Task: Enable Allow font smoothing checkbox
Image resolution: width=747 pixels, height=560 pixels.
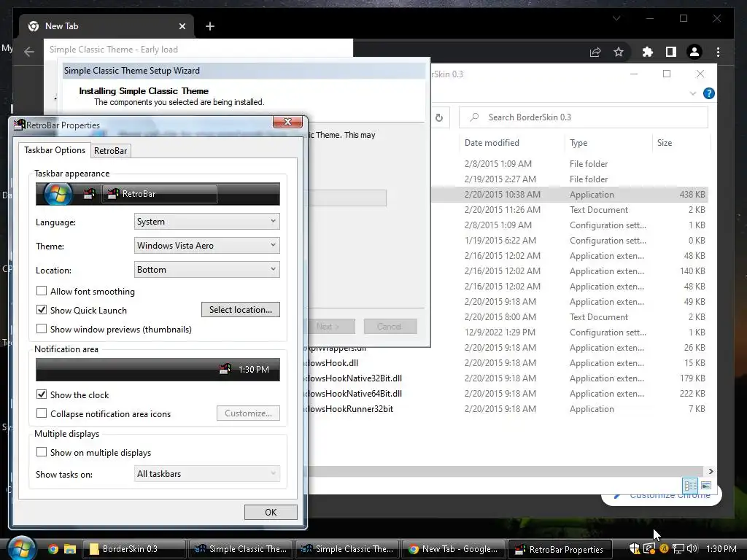Action: [x=42, y=291]
